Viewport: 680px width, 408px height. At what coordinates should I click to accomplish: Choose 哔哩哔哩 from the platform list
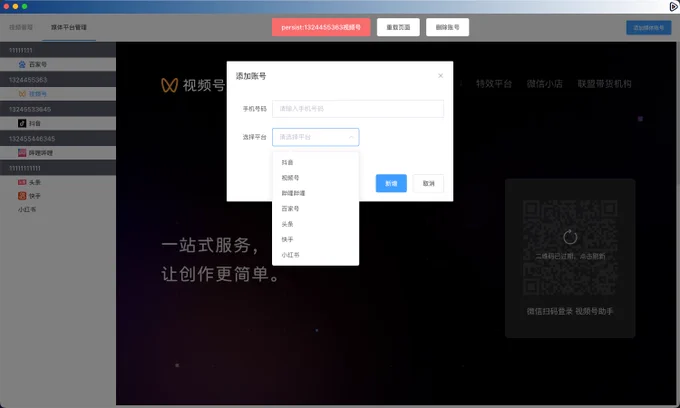[x=315, y=193]
